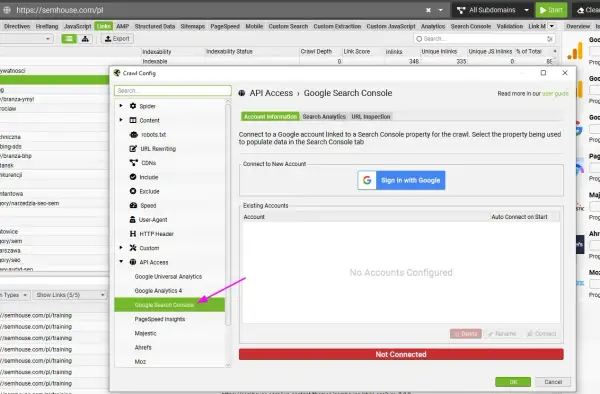
Task: Expand the Content tree node
Action: pyautogui.click(x=121, y=120)
